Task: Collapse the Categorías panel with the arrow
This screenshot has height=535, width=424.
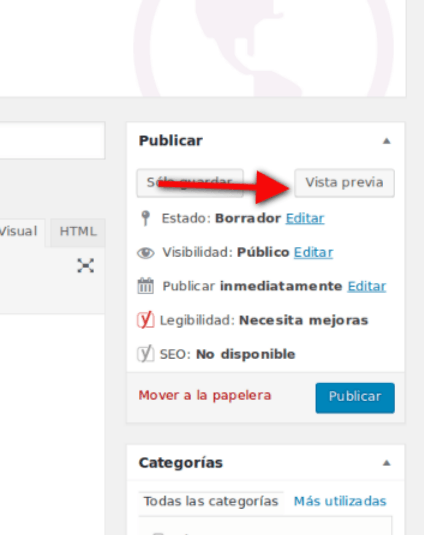Action: (x=386, y=463)
